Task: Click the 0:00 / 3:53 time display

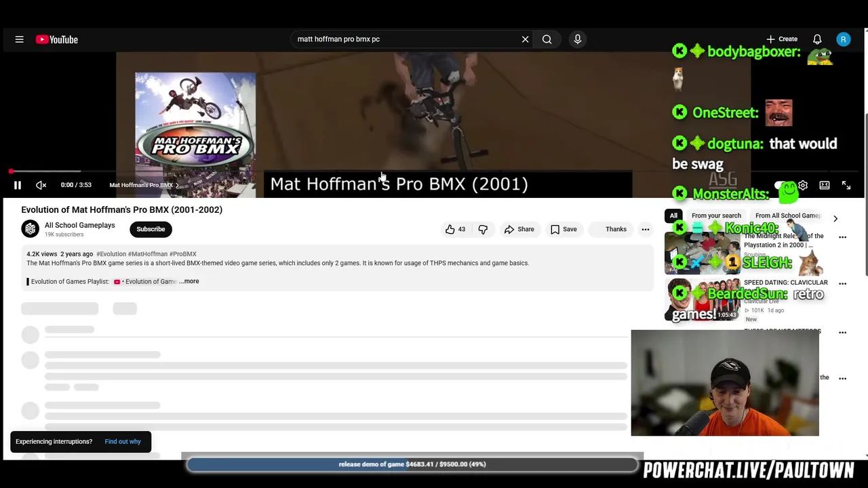Action: click(76, 185)
